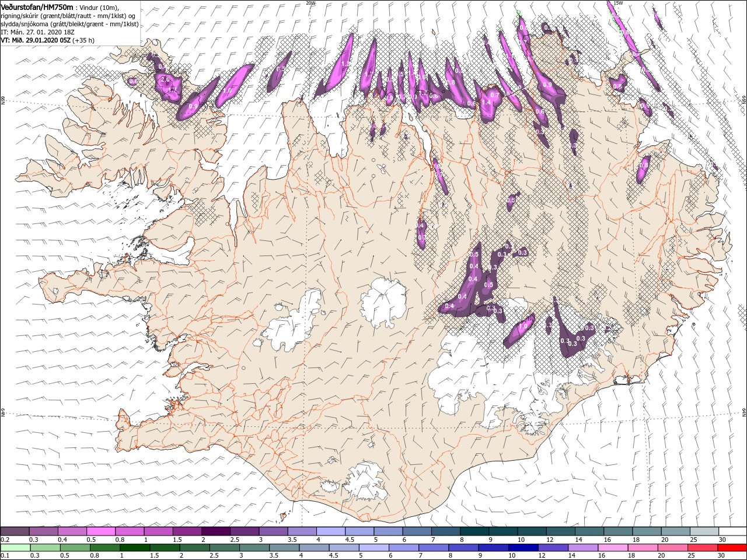Click the rose 20 swatch in bottom legend row
Viewport: 747px width, 560px height.
672,548
